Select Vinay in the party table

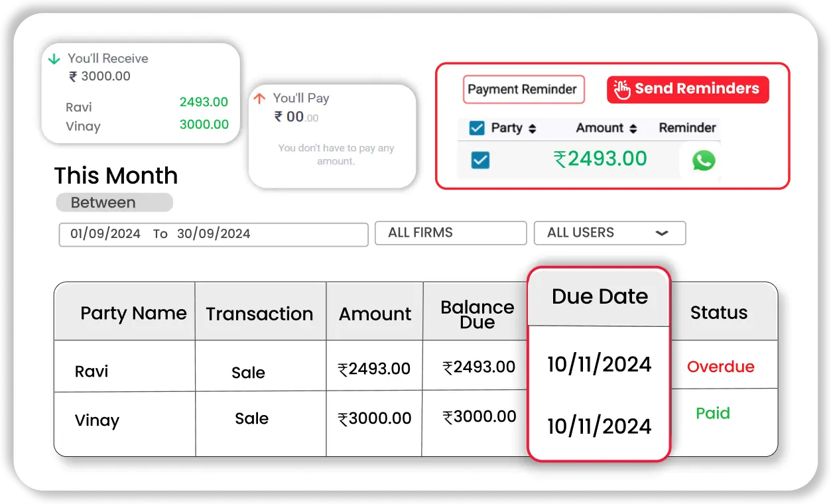click(97, 420)
